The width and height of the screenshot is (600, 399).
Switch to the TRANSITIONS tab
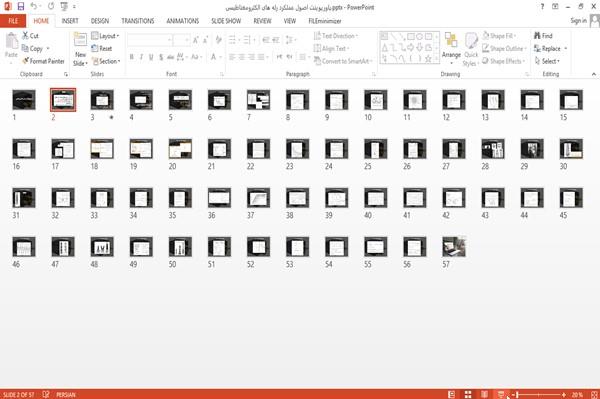138,21
